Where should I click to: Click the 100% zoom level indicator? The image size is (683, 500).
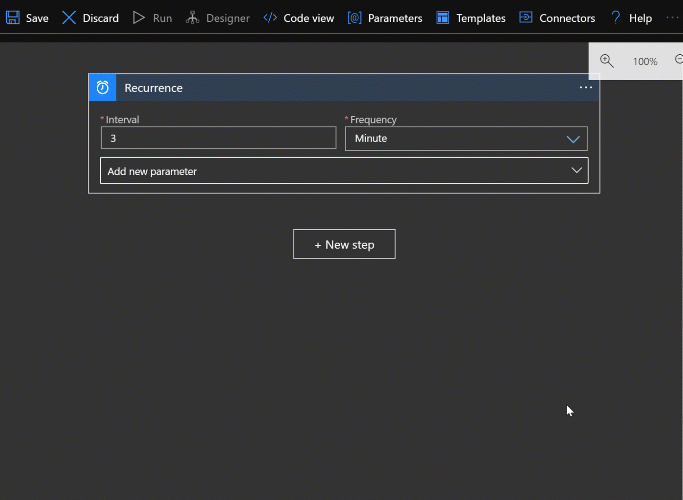(645, 62)
